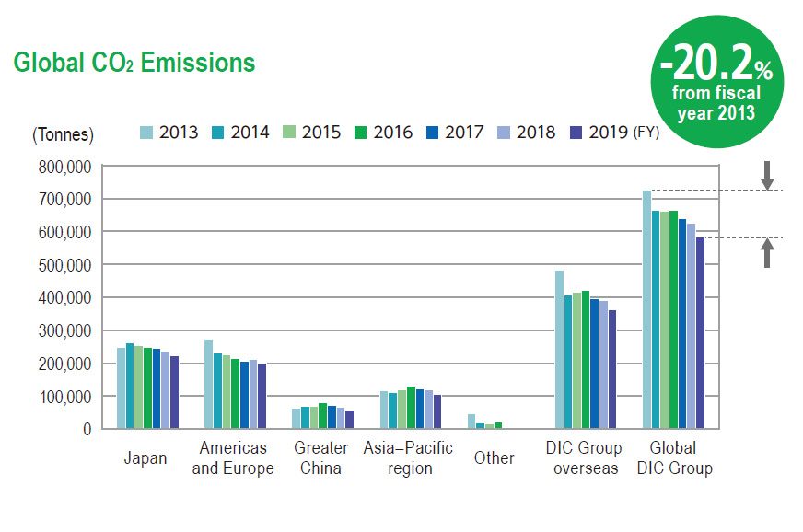The width and height of the screenshot is (803, 532).
Task: Select the "300,000" y-axis value
Action: click(65, 331)
